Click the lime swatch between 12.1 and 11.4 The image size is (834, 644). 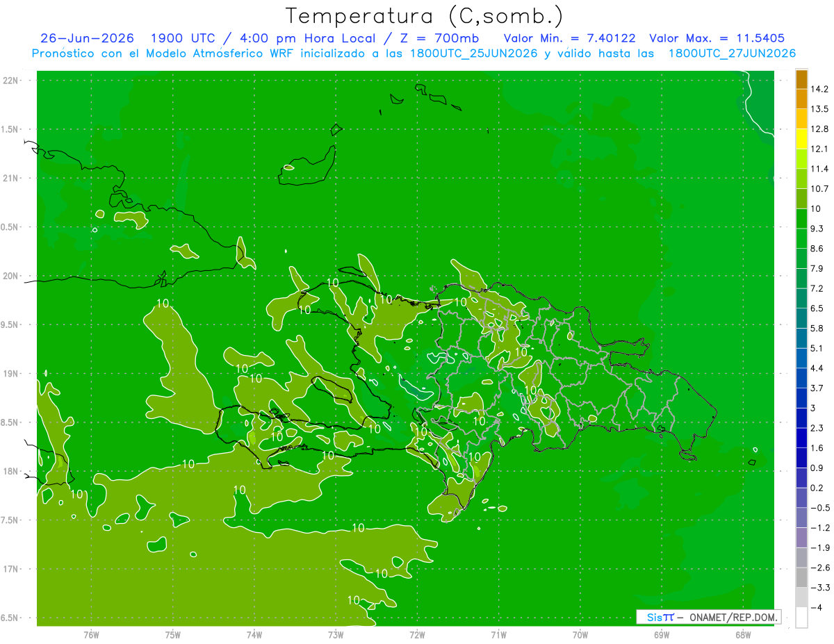[801, 159]
